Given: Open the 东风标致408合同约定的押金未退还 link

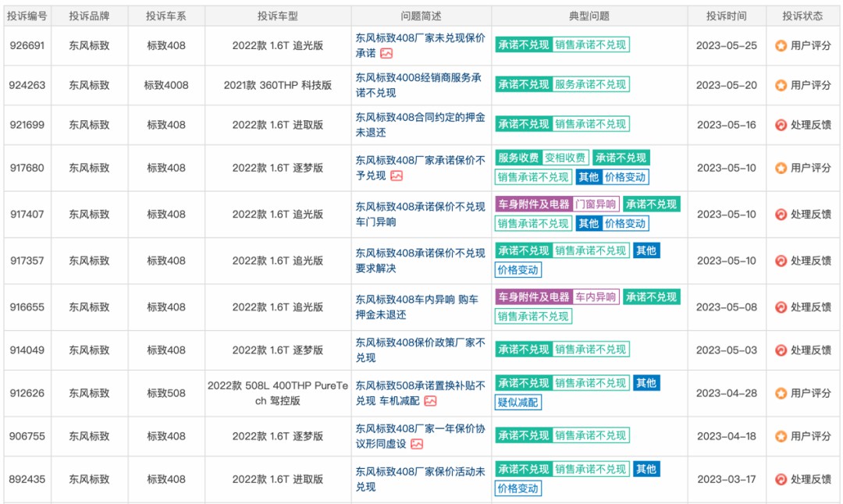Looking at the screenshot, I should click(x=420, y=125).
